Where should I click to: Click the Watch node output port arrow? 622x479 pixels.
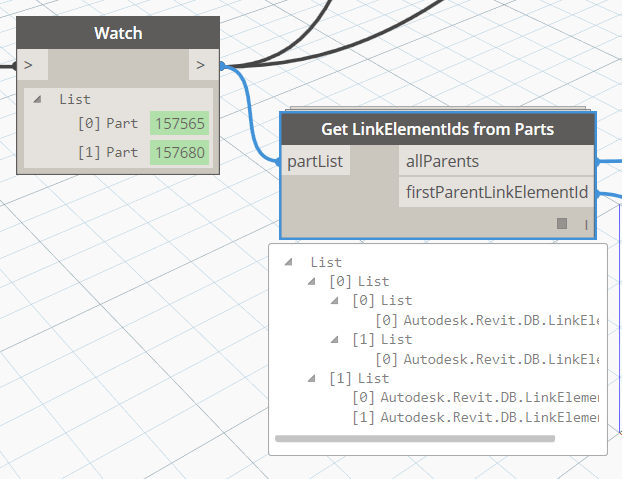point(201,65)
